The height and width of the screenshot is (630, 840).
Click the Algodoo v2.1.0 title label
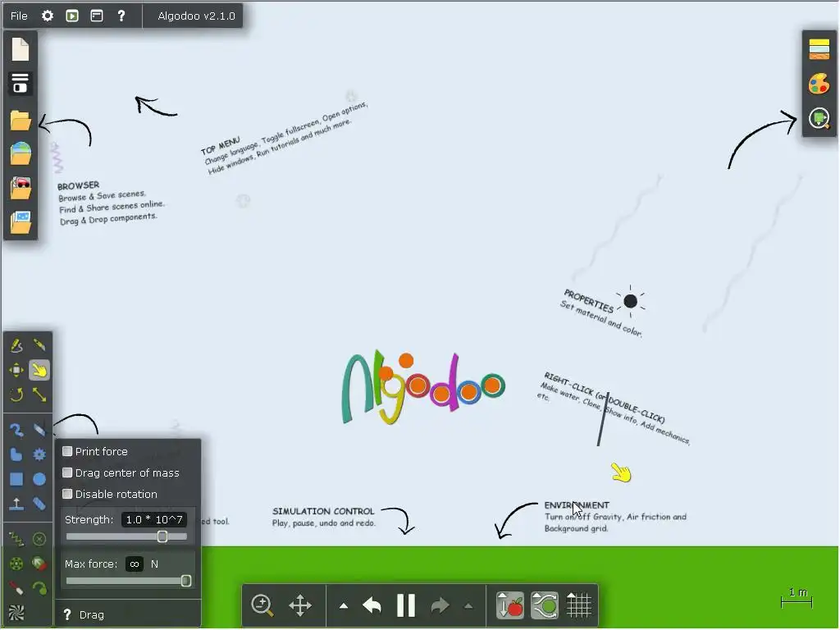(x=196, y=16)
